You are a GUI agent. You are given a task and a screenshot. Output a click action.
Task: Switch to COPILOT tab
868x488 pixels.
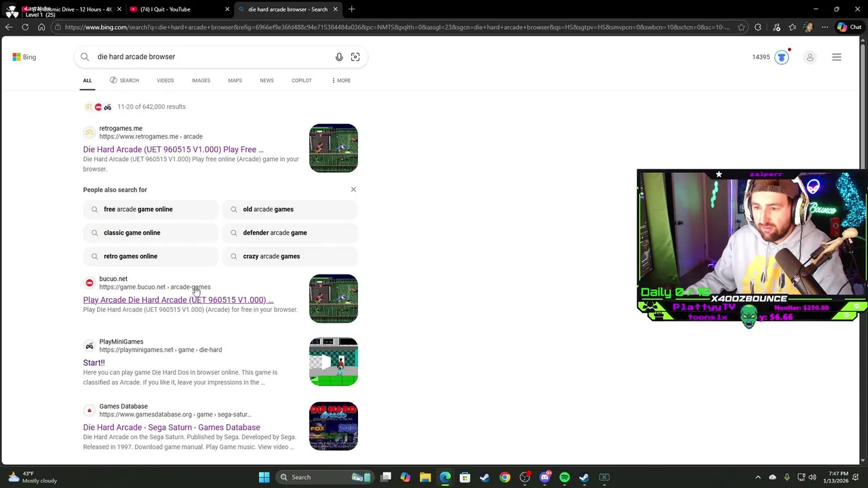(302, 81)
